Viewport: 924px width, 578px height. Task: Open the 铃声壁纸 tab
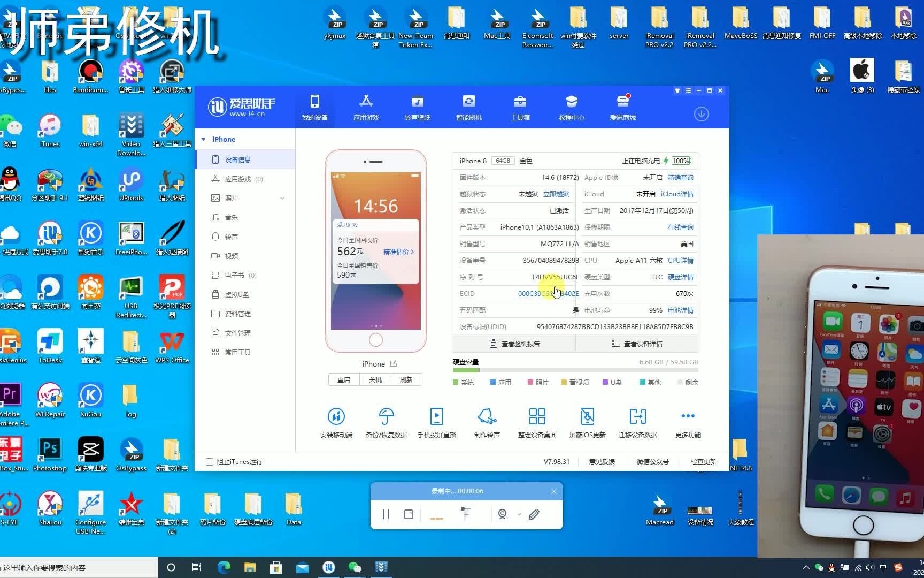(417, 108)
